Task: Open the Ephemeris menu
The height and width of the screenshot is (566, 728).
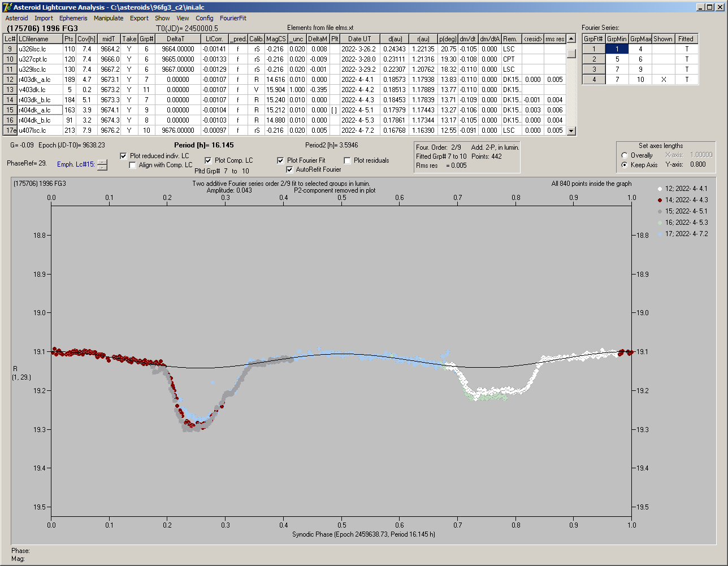Action: [73, 18]
